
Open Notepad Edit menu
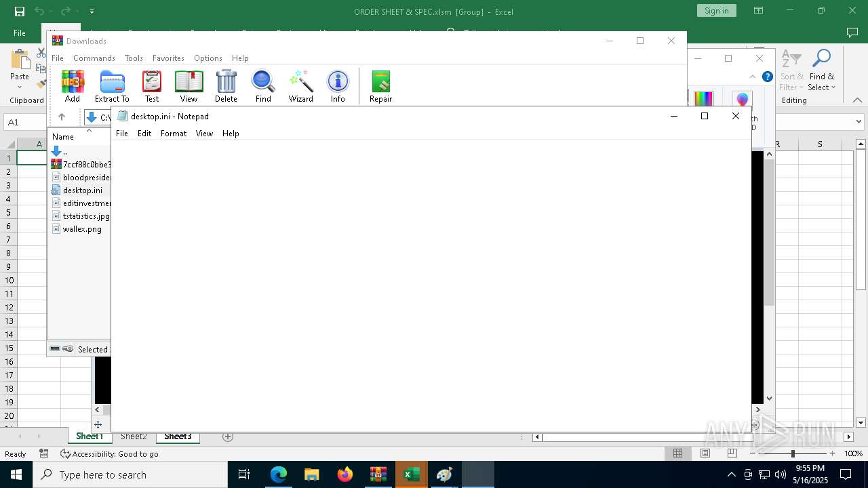(x=144, y=134)
